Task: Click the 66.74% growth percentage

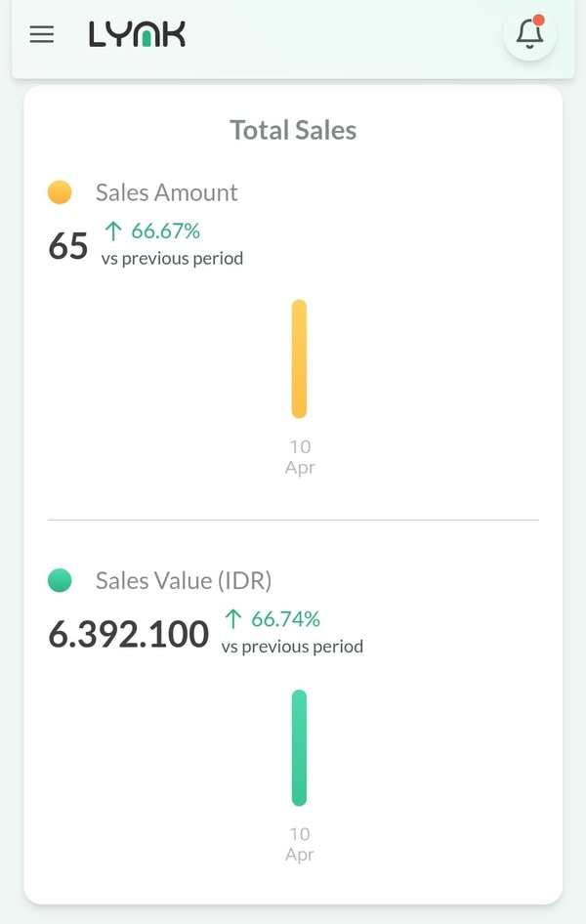Action: click(x=286, y=618)
